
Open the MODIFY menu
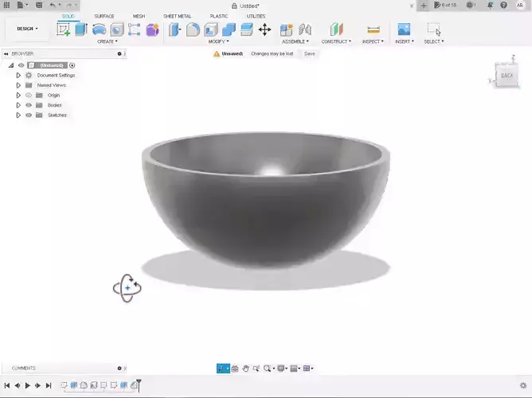218,41
